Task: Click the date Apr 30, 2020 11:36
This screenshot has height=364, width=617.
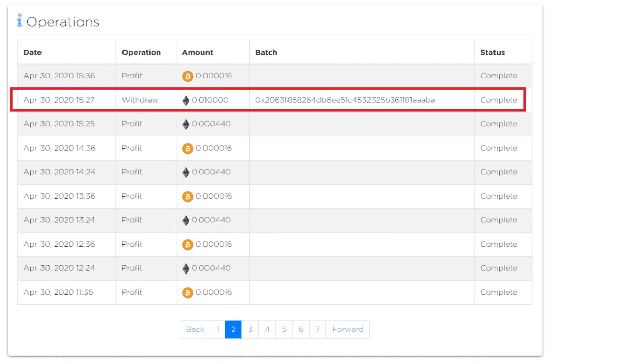Action: [58, 292]
